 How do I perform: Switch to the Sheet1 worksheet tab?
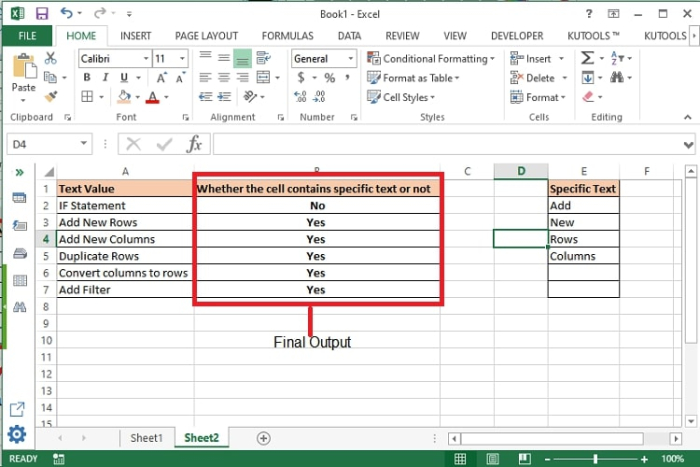point(146,438)
